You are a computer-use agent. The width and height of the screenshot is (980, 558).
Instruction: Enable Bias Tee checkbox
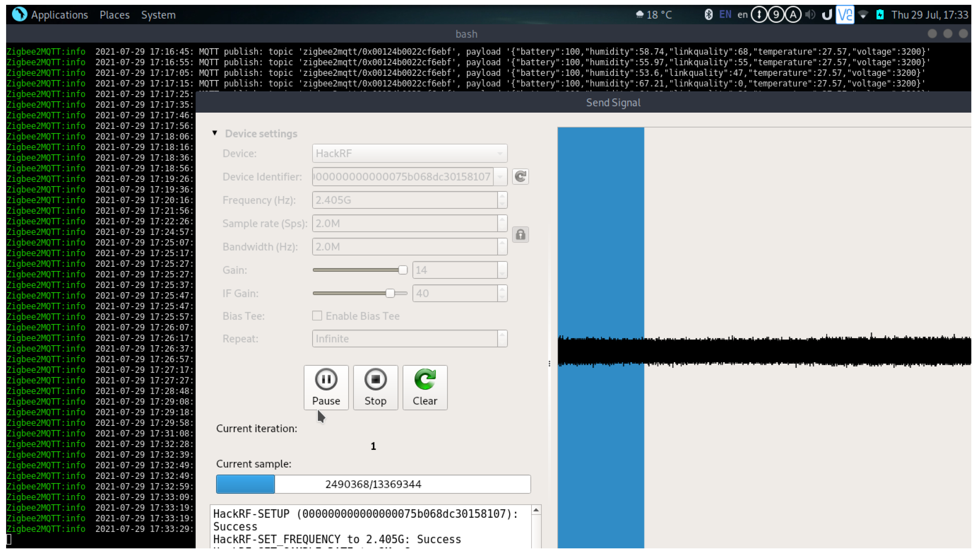tap(317, 316)
